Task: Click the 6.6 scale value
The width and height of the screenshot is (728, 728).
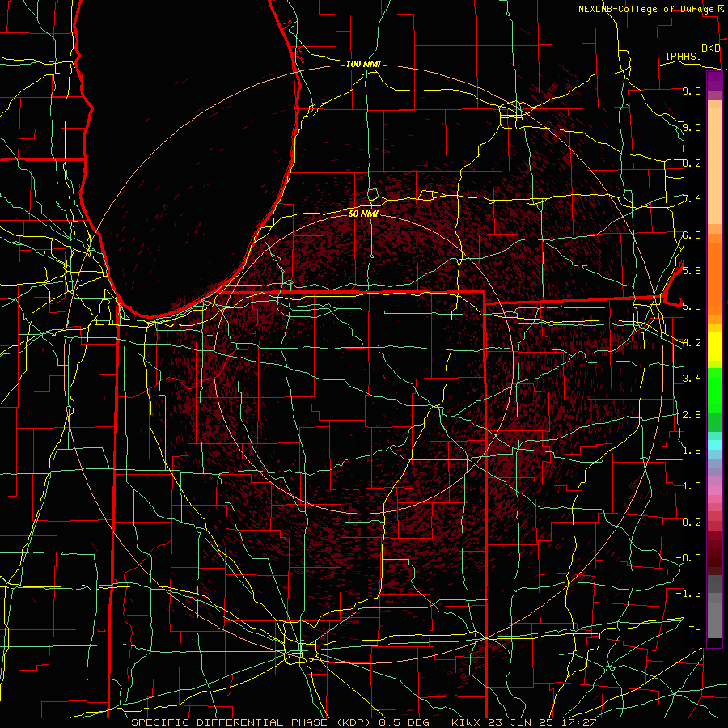Action: tap(692, 235)
